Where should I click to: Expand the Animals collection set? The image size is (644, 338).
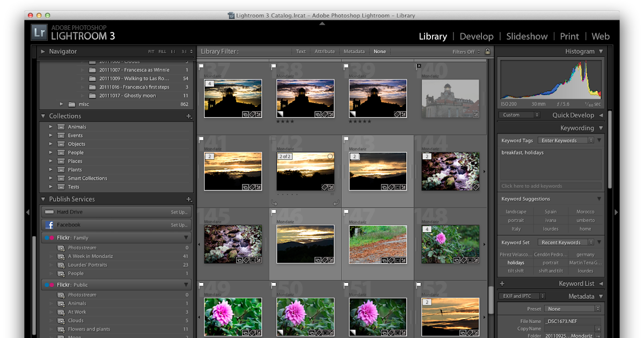[50, 127]
